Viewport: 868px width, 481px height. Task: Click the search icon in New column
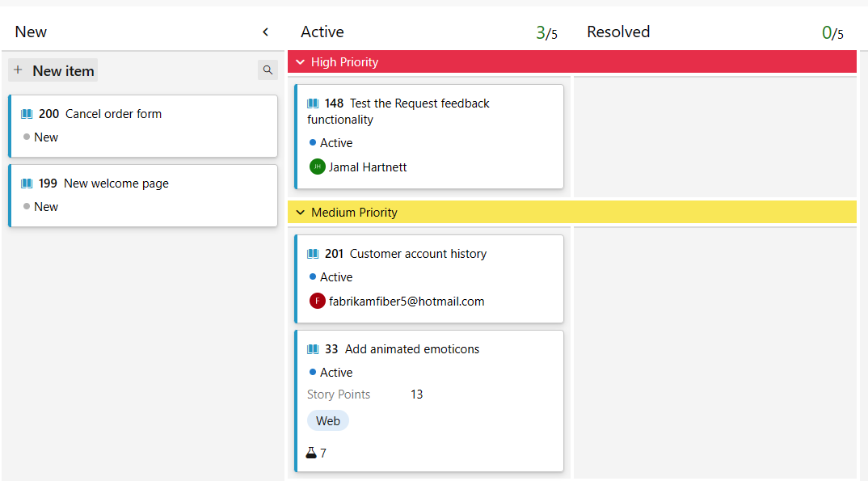coord(268,70)
